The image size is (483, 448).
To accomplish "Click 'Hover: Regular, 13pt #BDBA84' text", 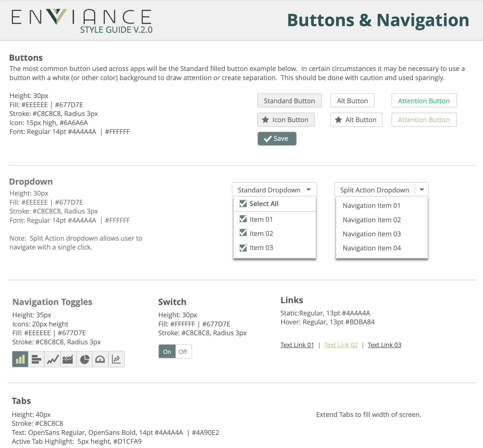I will coord(328,322).
